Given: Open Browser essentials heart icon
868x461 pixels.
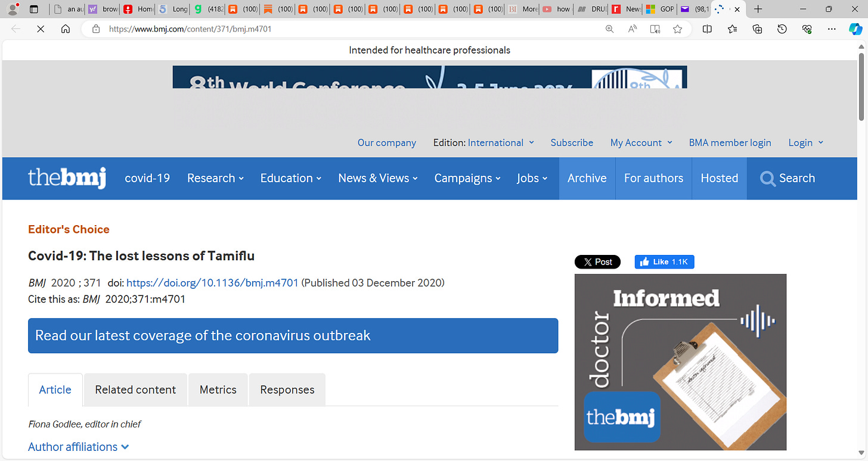Looking at the screenshot, I should (x=807, y=29).
